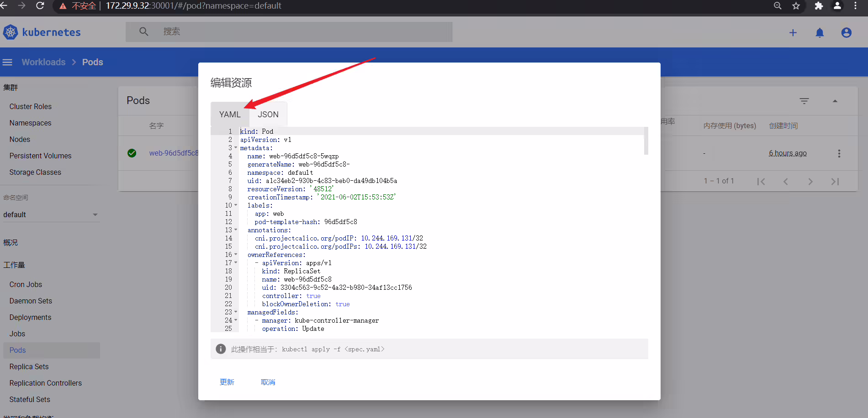The width and height of the screenshot is (868, 418).
Task: Click the 更新 update button
Action: [x=227, y=382]
